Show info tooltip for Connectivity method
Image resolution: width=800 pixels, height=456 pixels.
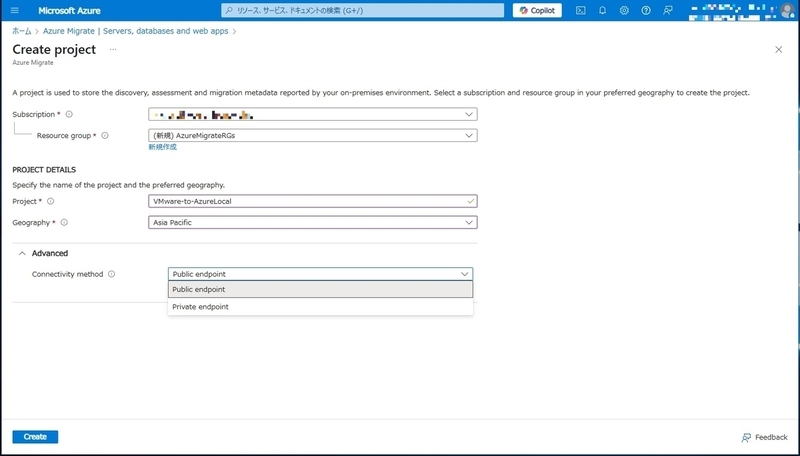tap(111, 274)
